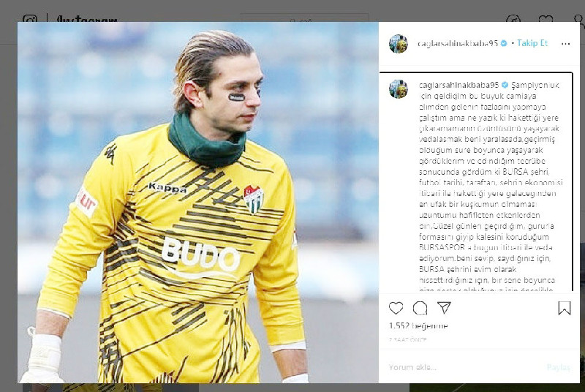Focus the Yorum ekle comment field
The width and height of the screenshot is (585, 392).
(x=466, y=367)
